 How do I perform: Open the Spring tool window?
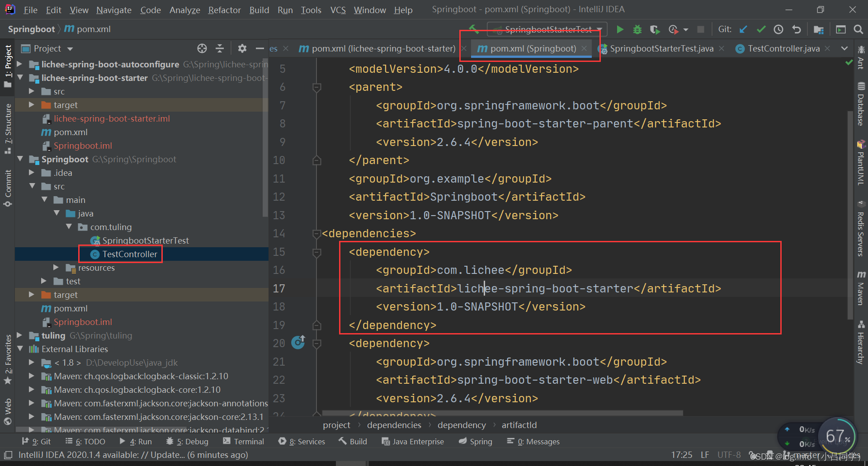pos(476,442)
